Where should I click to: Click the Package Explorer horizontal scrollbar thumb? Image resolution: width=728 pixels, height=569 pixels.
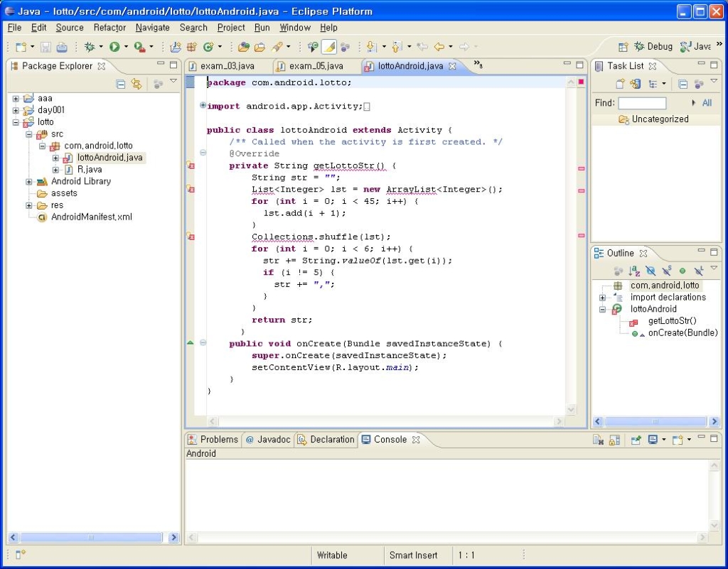91,538
